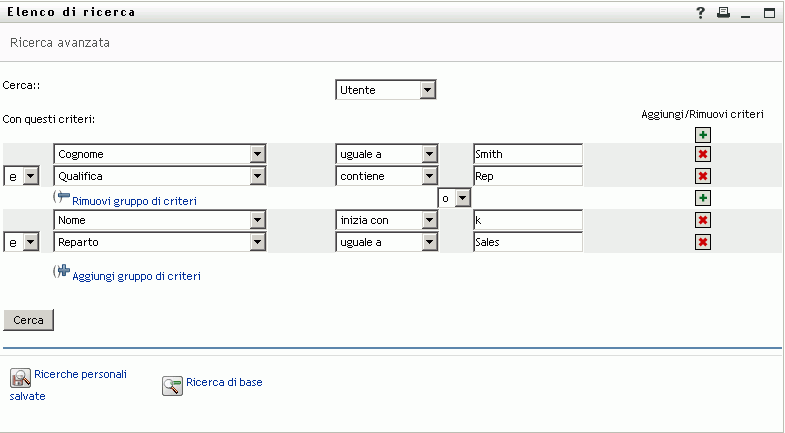The height and width of the screenshot is (433, 785).
Task: Remove the Cognome criterion with red X
Action: 703,154
